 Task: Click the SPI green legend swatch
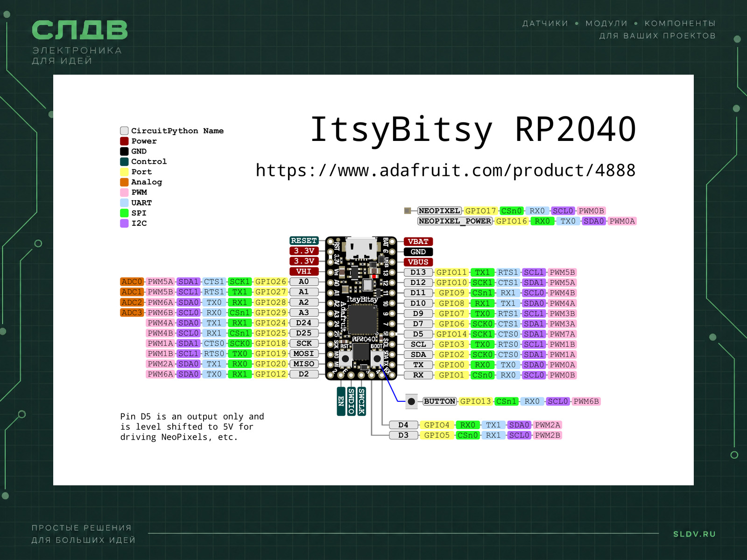[x=124, y=213]
